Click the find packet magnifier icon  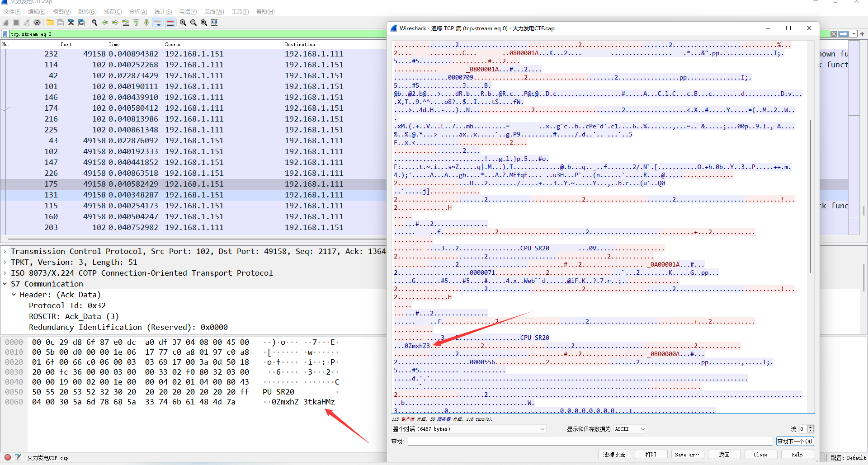(x=94, y=23)
